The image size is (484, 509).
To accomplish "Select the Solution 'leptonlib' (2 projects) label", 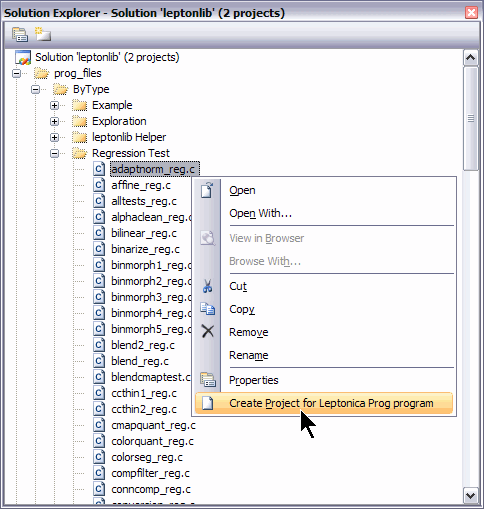I will [107, 57].
